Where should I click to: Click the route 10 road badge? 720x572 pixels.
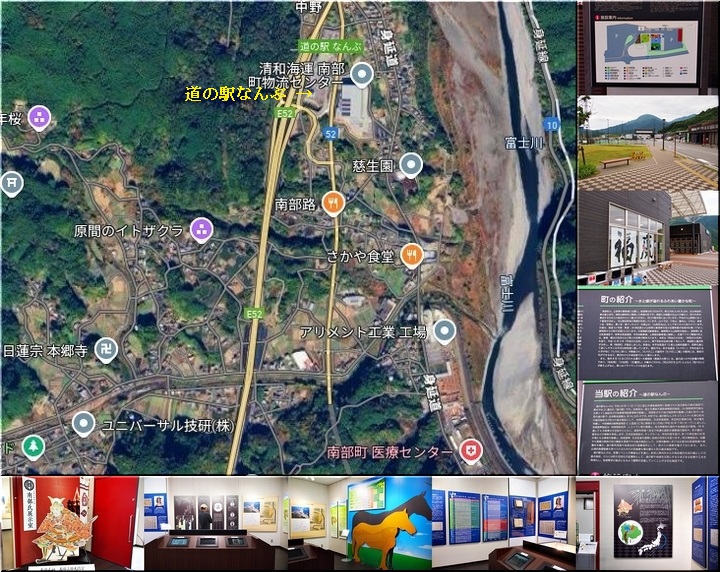pyautogui.click(x=553, y=124)
